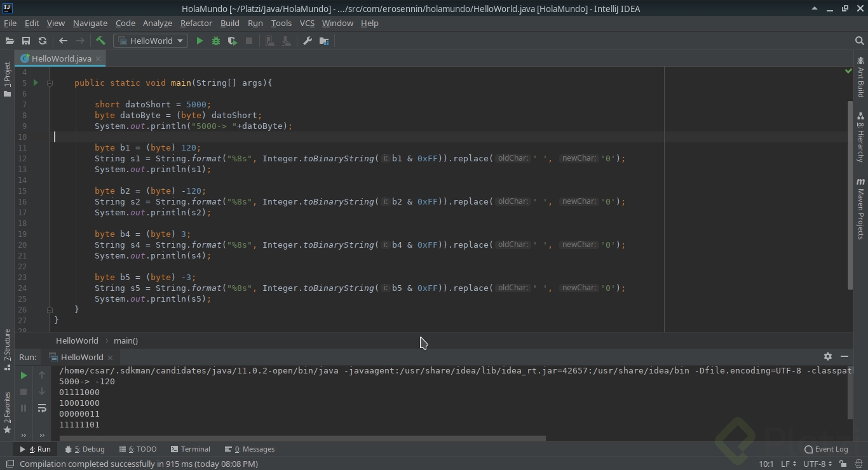Open the Event Log
The width and height of the screenshot is (868, 470).
(x=826, y=449)
